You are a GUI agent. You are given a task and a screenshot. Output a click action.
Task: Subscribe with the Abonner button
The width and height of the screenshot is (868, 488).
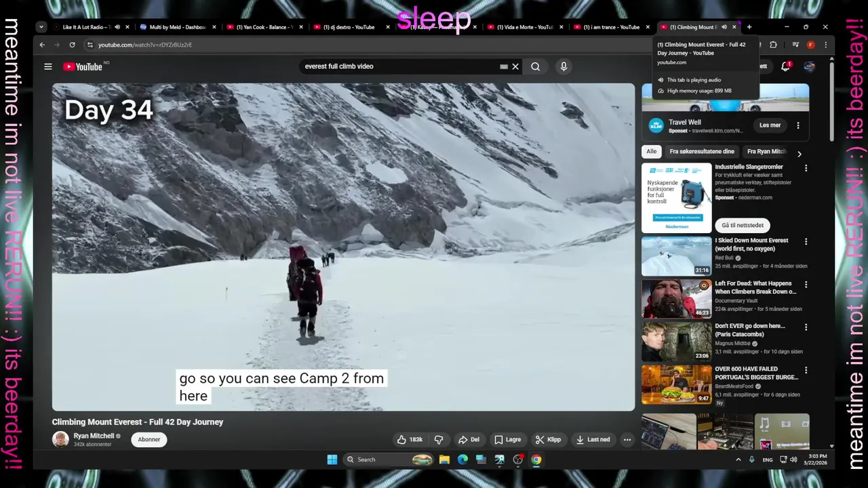tap(149, 439)
